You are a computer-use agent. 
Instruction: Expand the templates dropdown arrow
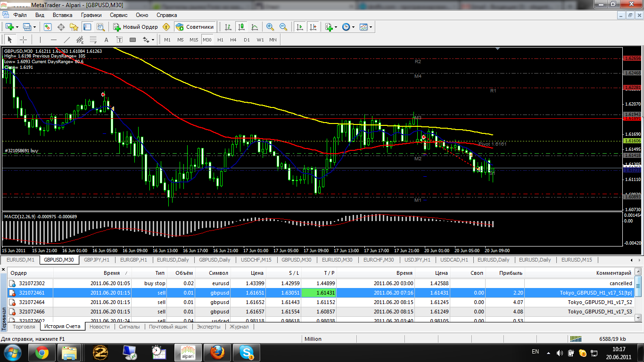click(x=371, y=27)
